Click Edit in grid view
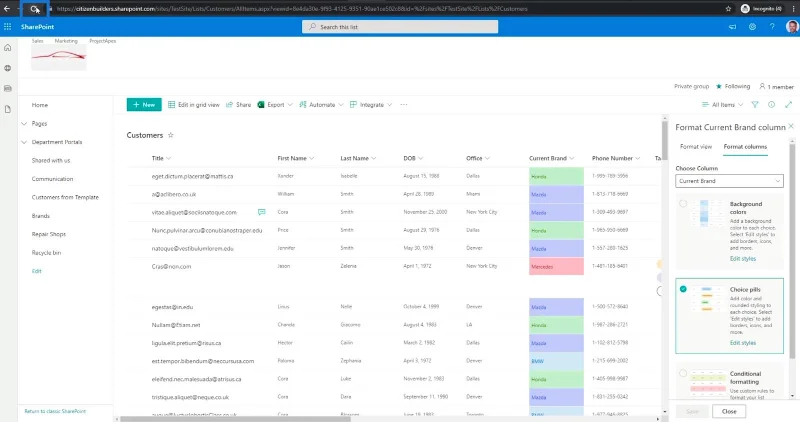This screenshot has height=422, width=800. pyautogui.click(x=193, y=105)
